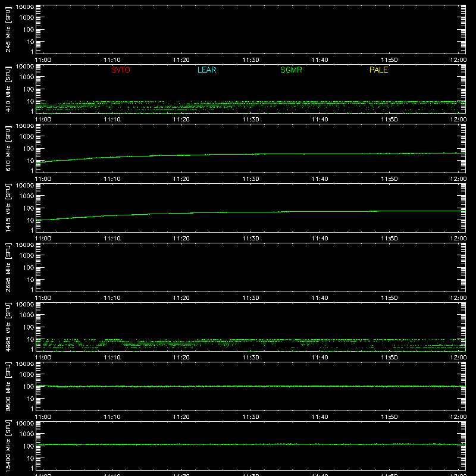Click '12:00' time tick below 245 MHz panel
This screenshot has width=476, height=476.
(x=458, y=60)
